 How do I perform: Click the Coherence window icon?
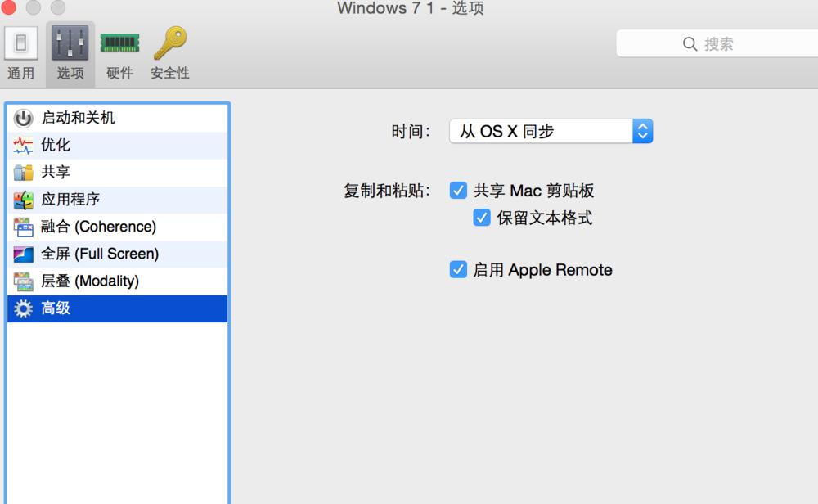coord(23,227)
